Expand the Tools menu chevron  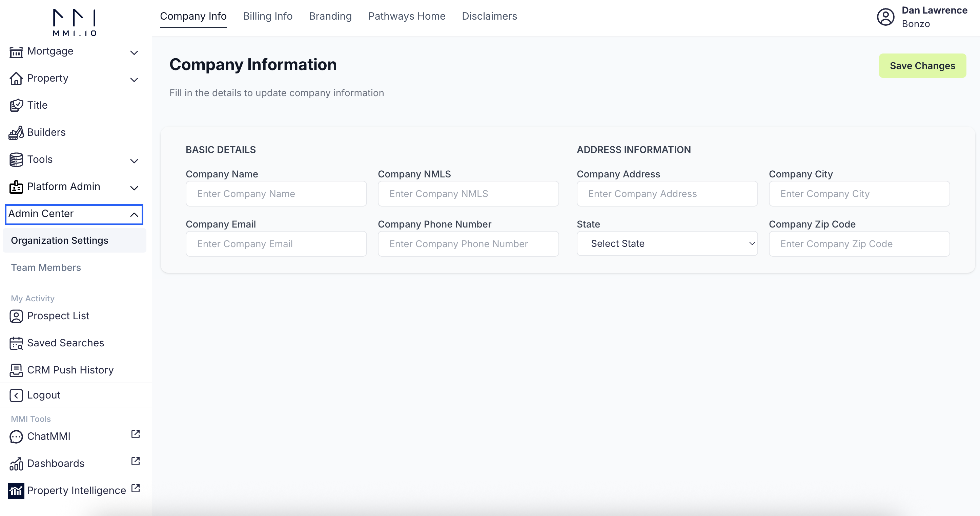pyautogui.click(x=134, y=161)
